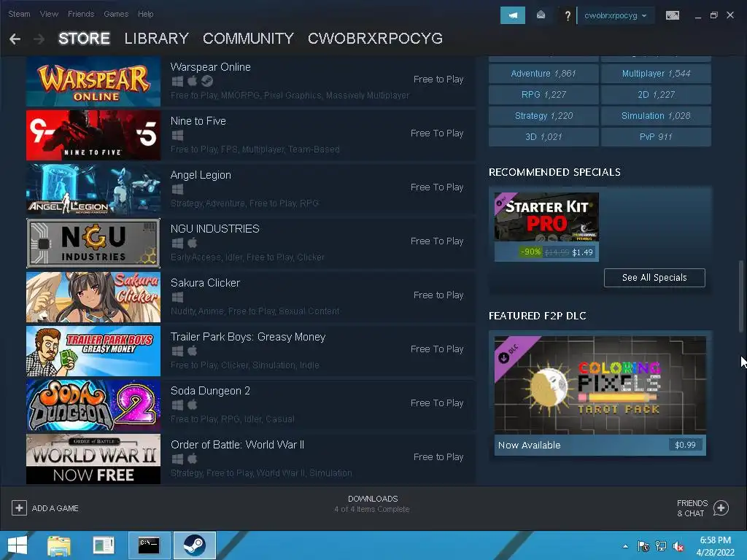Image resolution: width=747 pixels, height=560 pixels.
Task: Click the See All Specials button
Action: 654,278
